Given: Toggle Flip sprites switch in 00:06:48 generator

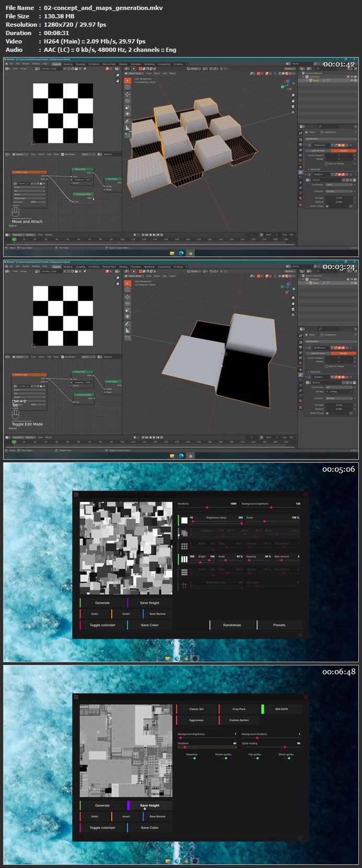Looking at the screenshot, I should 255,758.
